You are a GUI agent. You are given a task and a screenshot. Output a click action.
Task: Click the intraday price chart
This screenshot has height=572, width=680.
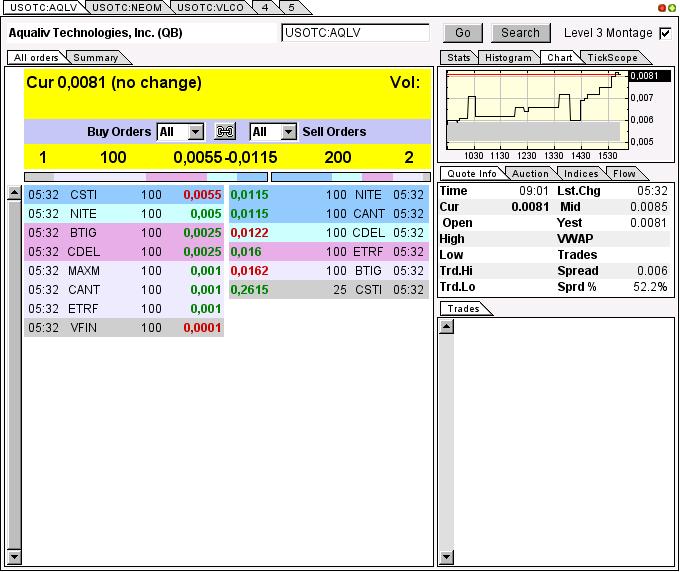[537, 110]
